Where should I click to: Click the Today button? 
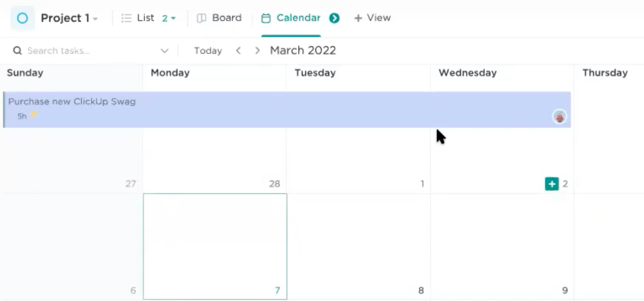[208, 50]
